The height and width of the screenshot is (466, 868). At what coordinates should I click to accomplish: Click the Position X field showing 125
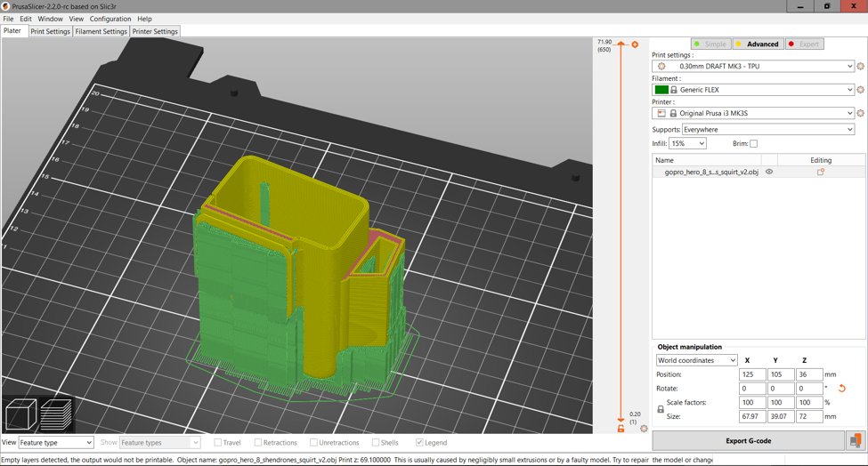(x=752, y=374)
